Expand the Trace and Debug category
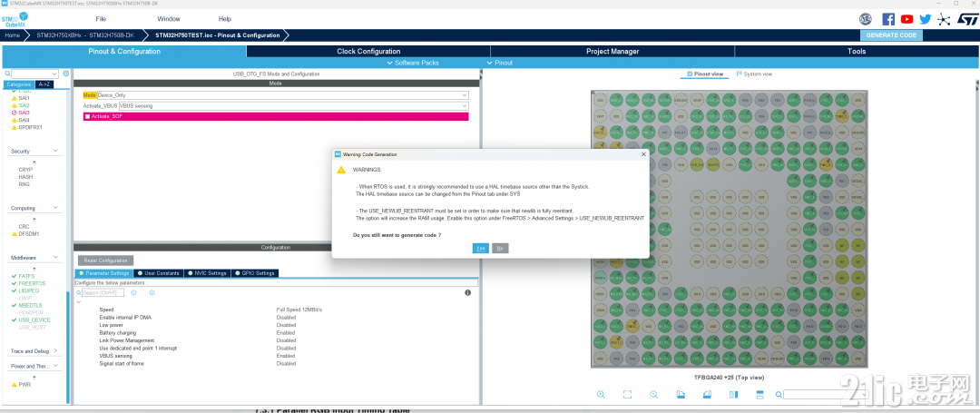 55,350
